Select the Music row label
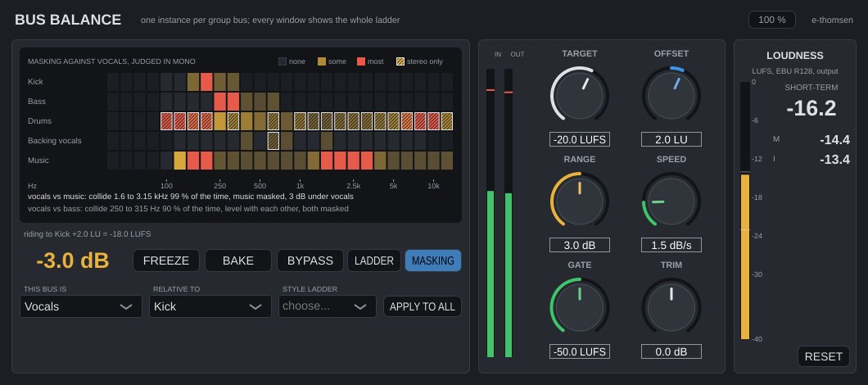The width and height of the screenshot is (868, 385). pyautogui.click(x=38, y=160)
